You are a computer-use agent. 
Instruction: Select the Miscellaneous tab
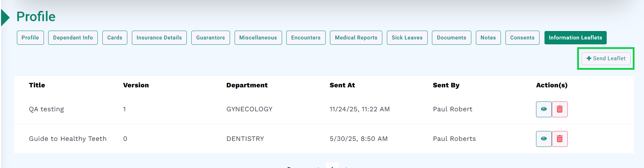point(258,38)
